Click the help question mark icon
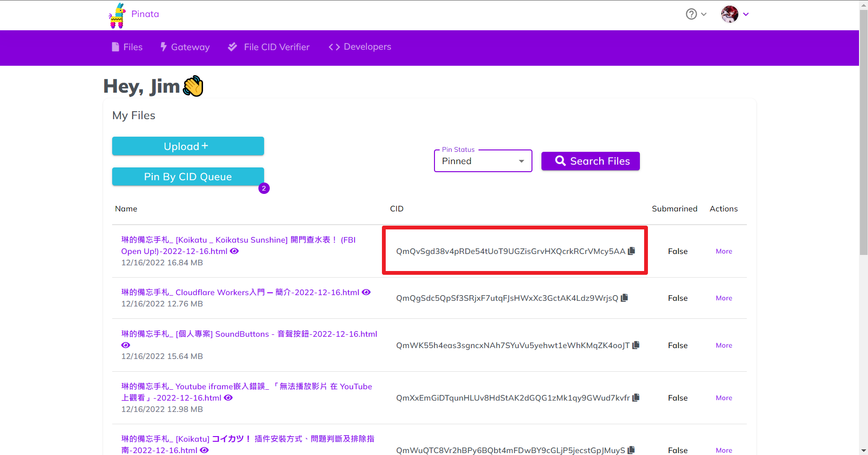Image resolution: width=868 pixels, height=455 pixels. pos(691,14)
